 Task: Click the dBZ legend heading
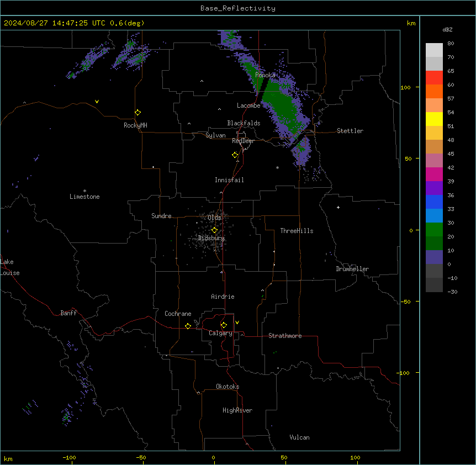447,29
